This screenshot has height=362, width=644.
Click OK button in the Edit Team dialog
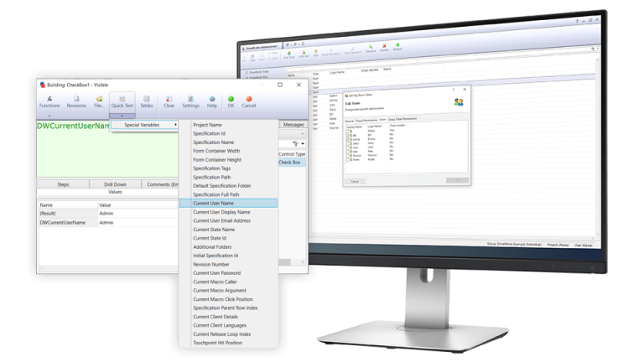click(x=457, y=180)
